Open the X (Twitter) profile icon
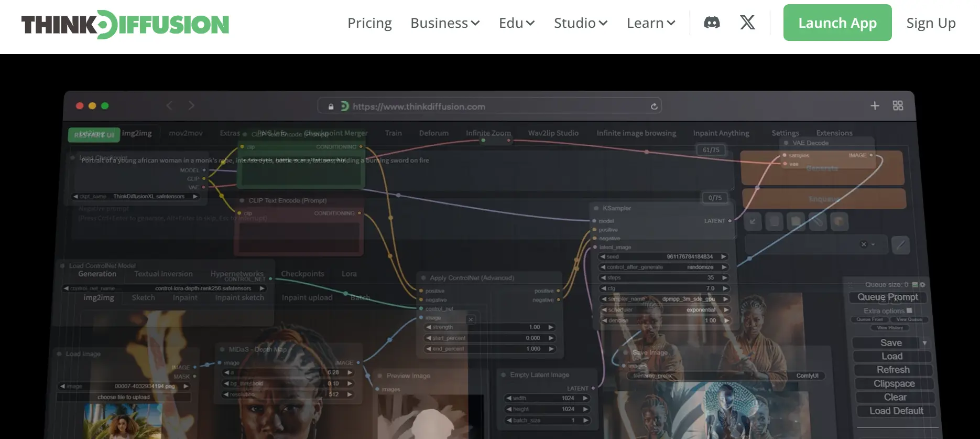The height and width of the screenshot is (439, 980). point(748,23)
